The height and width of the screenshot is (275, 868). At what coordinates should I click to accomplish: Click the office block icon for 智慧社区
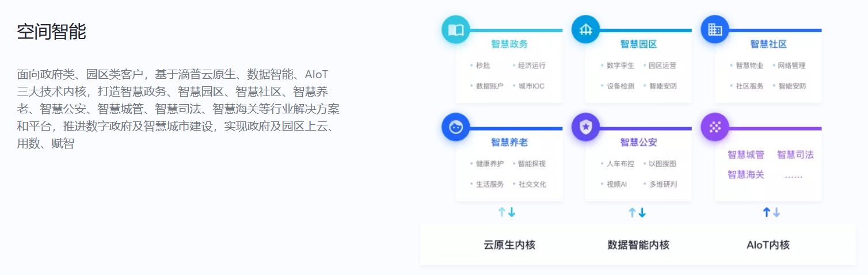[x=715, y=30]
